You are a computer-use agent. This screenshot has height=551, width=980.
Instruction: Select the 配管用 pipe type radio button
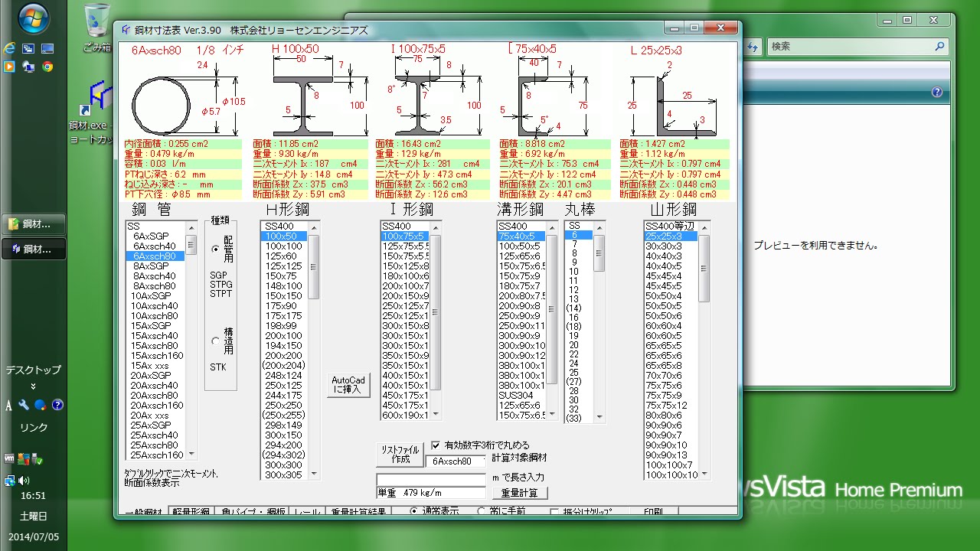pyautogui.click(x=216, y=249)
